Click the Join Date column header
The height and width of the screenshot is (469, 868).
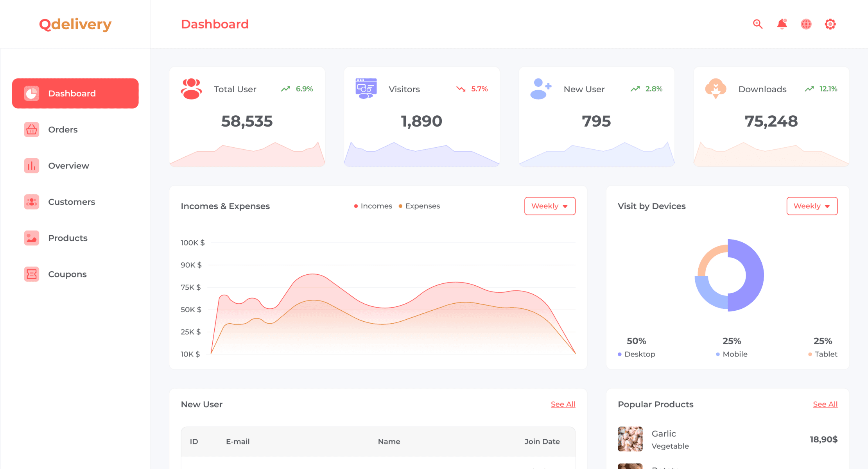click(x=542, y=441)
